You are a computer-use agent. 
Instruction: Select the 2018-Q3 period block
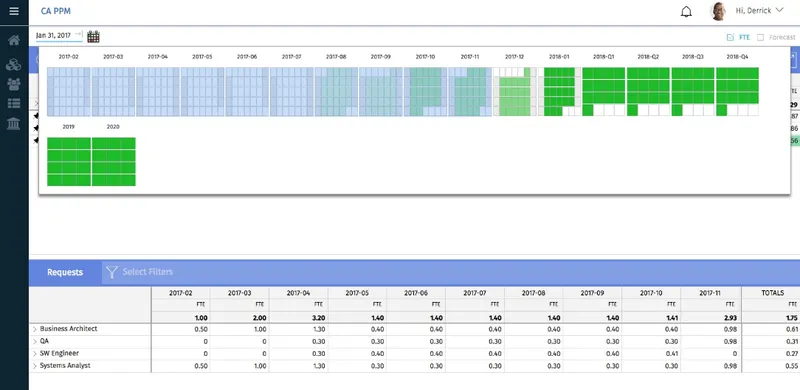(693, 91)
